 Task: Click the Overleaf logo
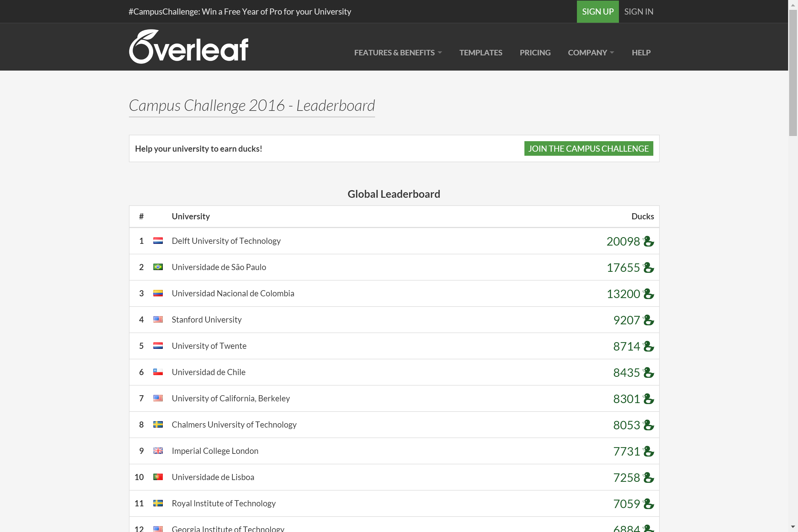tap(189, 47)
